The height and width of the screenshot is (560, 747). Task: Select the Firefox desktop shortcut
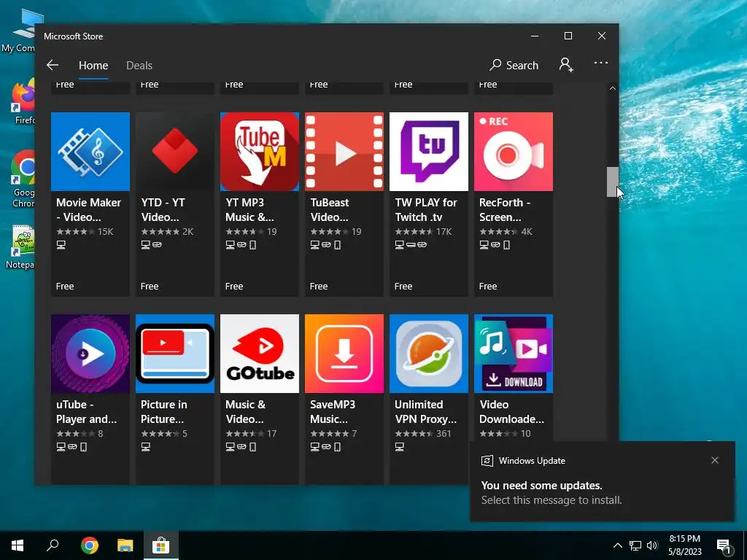click(x=23, y=103)
